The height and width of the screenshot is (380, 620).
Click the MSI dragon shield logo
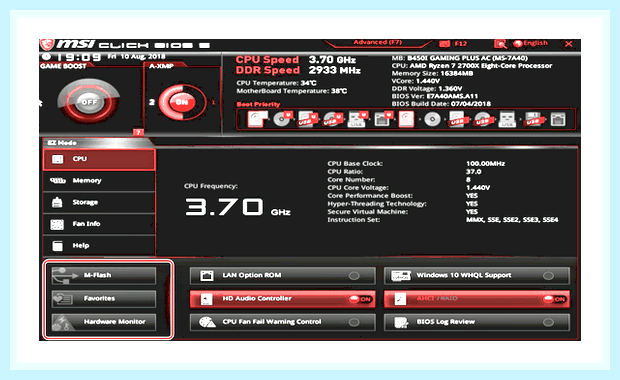pos(47,44)
